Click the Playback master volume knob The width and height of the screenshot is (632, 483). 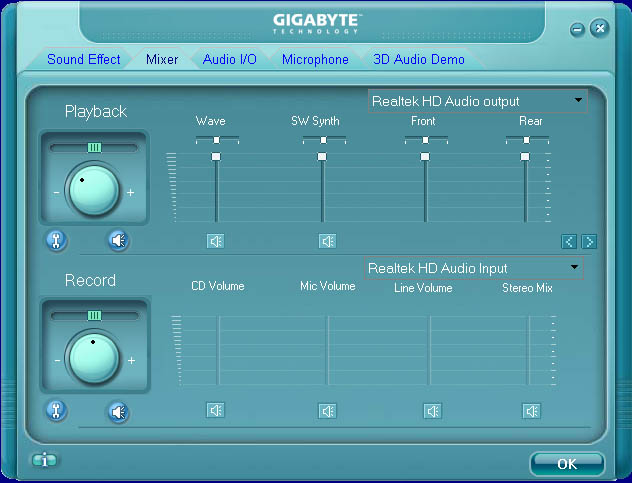click(x=94, y=189)
